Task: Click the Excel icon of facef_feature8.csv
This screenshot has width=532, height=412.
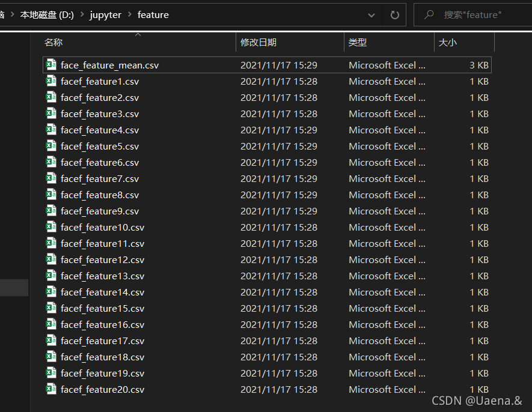Action: point(51,195)
